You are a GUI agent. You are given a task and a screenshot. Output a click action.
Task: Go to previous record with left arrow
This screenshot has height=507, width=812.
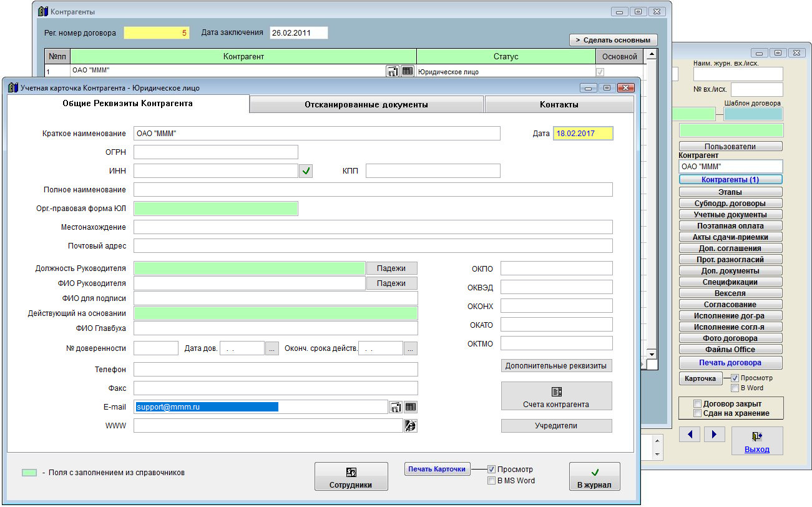click(x=690, y=435)
